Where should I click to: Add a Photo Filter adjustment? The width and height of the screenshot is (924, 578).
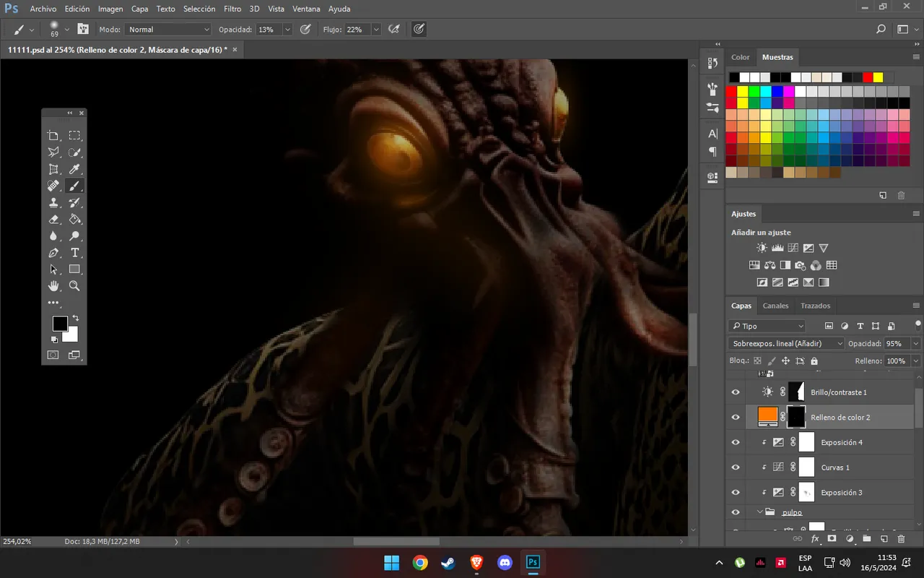(x=801, y=265)
